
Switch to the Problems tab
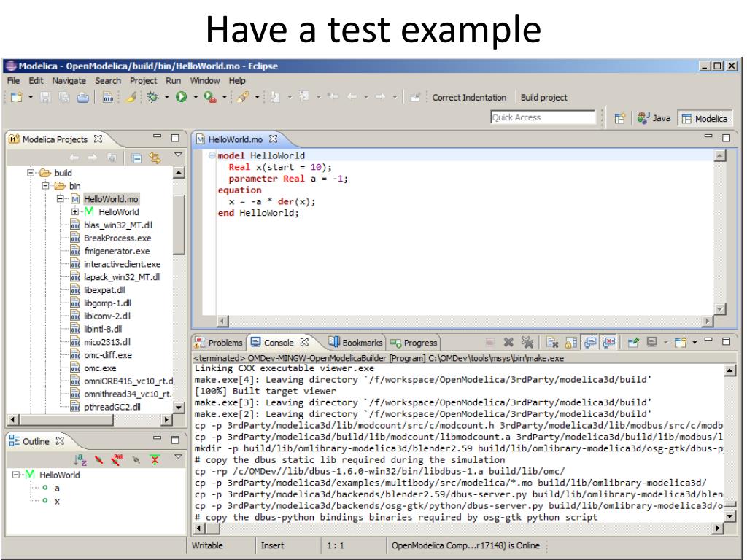coord(219,343)
